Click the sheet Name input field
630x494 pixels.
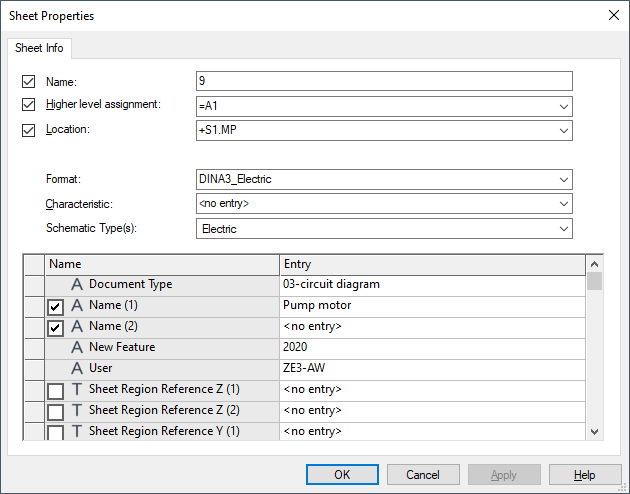click(x=384, y=81)
